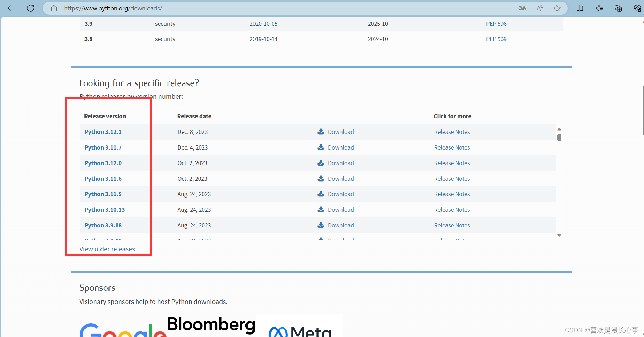644x337 pixels.
Task: Click View older releases link
Action: click(x=107, y=249)
